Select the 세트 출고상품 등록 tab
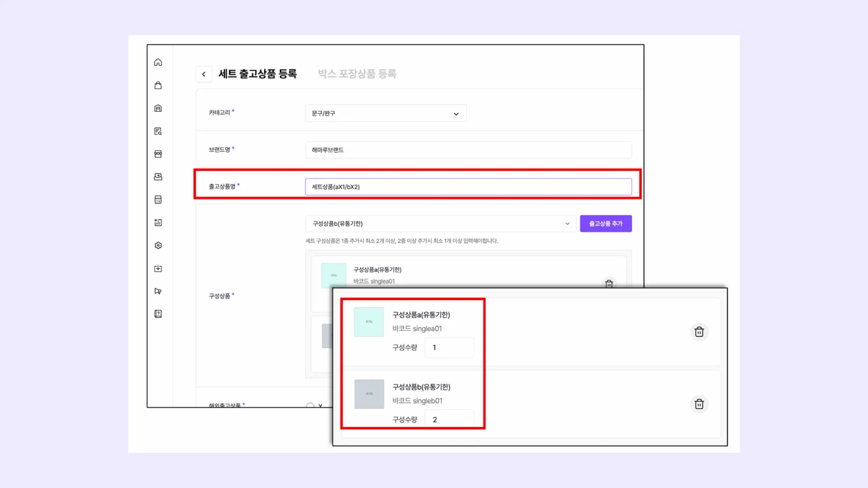The width and height of the screenshot is (868, 488). click(x=257, y=74)
